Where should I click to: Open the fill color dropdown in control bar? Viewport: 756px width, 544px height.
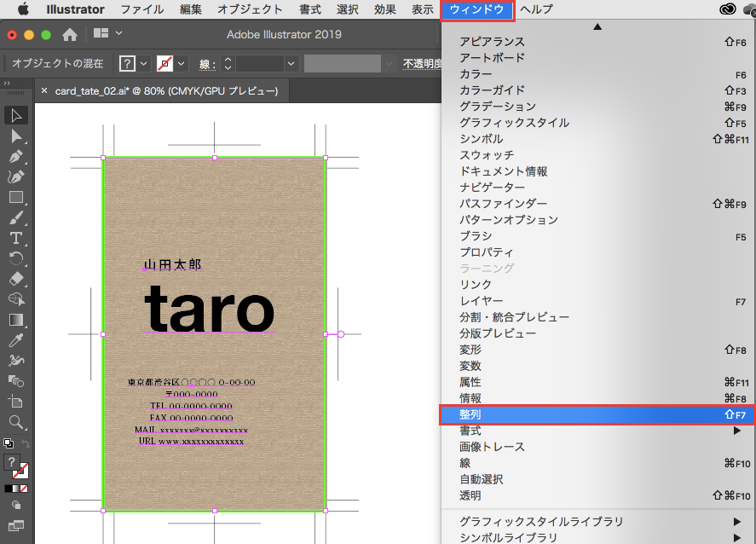coord(143,64)
